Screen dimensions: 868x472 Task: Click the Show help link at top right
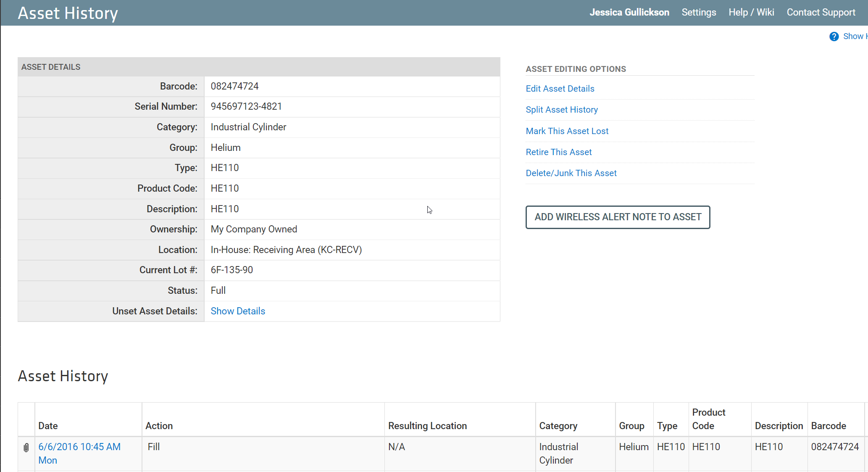point(855,37)
